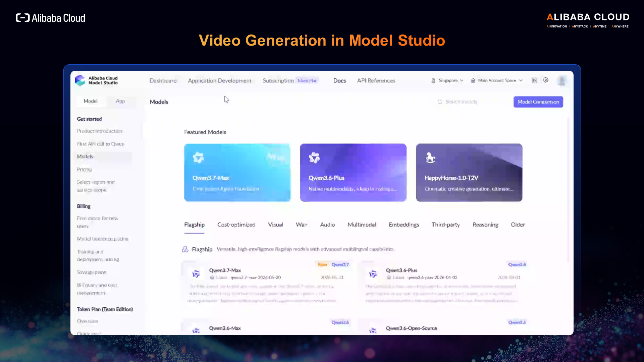This screenshot has height=362, width=644.
Task: Open API References in top navigation
Action: coord(376,81)
